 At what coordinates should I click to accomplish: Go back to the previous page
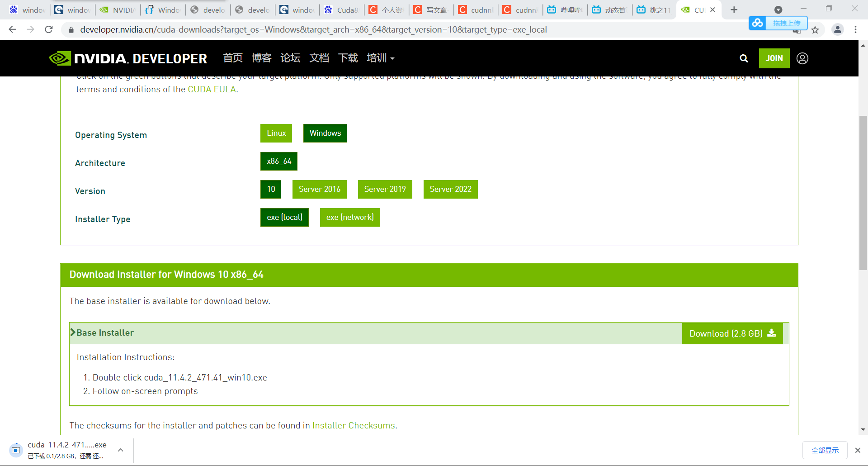[x=13, y=29]
